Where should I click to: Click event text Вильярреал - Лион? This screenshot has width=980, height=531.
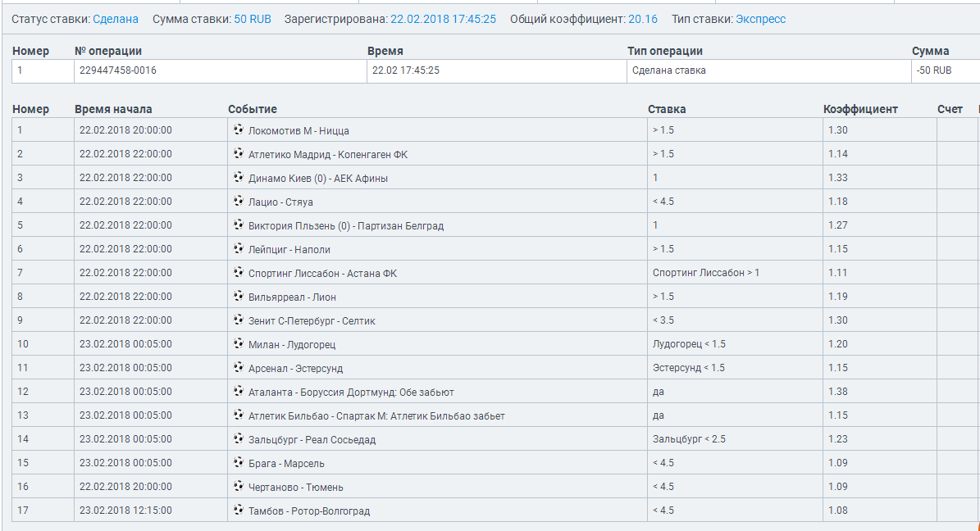click(293, 297)
